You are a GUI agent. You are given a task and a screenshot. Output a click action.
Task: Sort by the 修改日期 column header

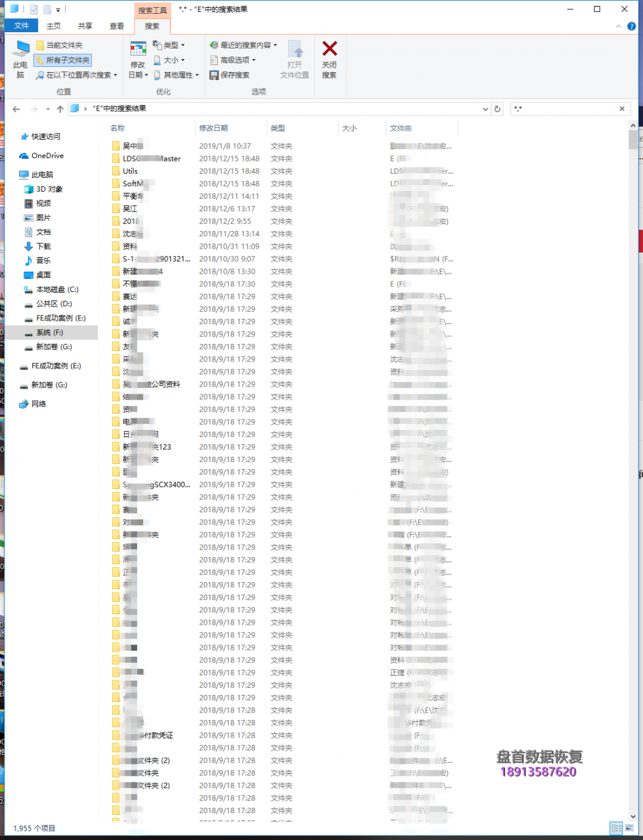point(214,128)
